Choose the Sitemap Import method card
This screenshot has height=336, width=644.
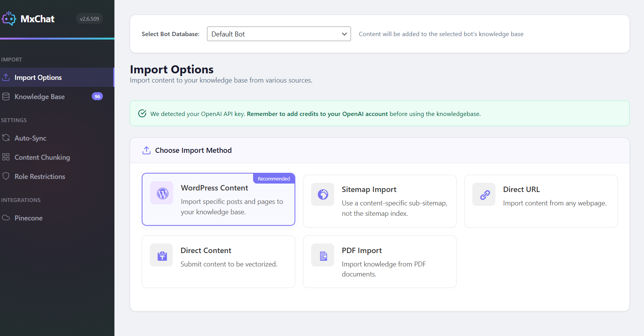[x=379, y=201]
